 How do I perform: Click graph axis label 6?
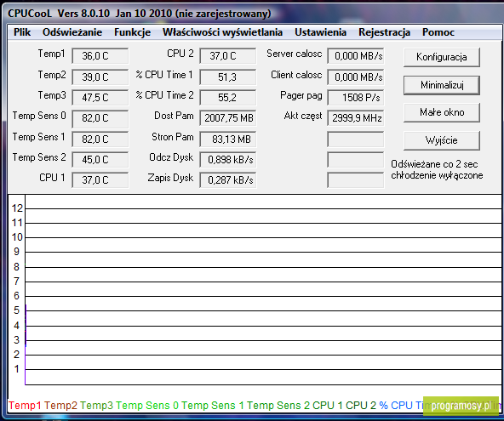(x=17, y=296)
